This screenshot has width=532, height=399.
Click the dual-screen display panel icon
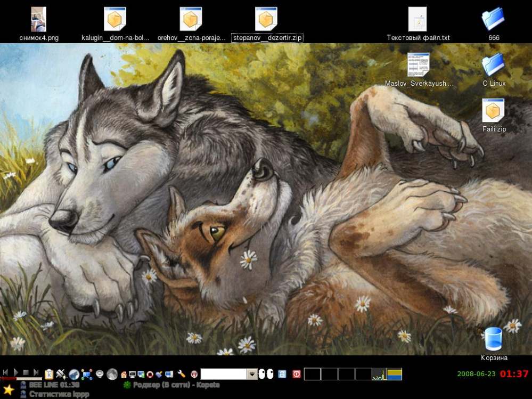click(141, 374)
